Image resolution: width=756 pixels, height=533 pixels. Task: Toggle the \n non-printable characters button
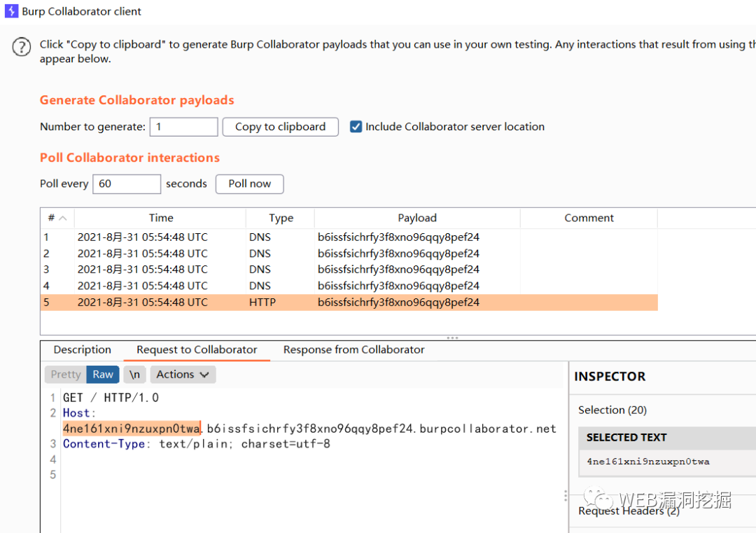point(134,375)
